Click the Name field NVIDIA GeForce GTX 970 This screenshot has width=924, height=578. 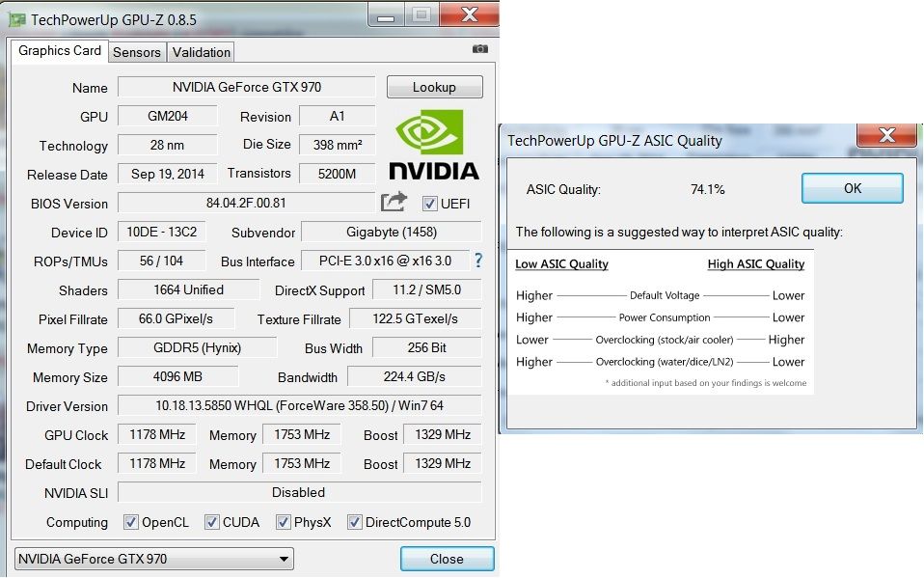tap(246, 87)
